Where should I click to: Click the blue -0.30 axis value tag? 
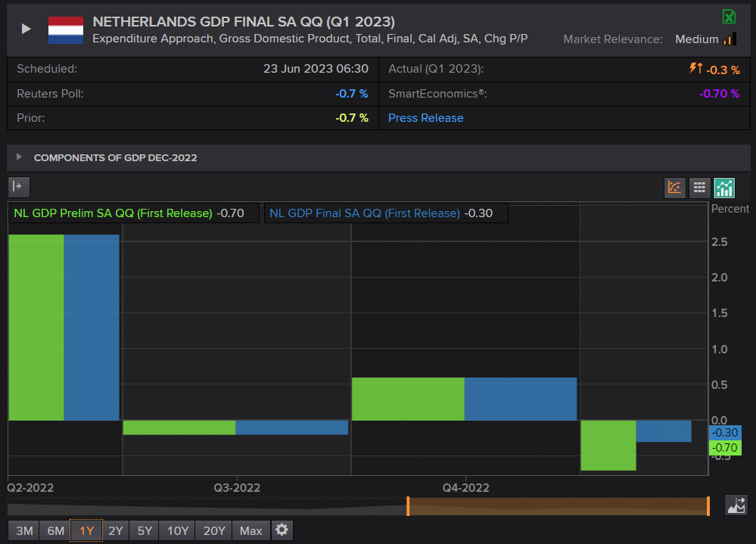coord(725,432)
